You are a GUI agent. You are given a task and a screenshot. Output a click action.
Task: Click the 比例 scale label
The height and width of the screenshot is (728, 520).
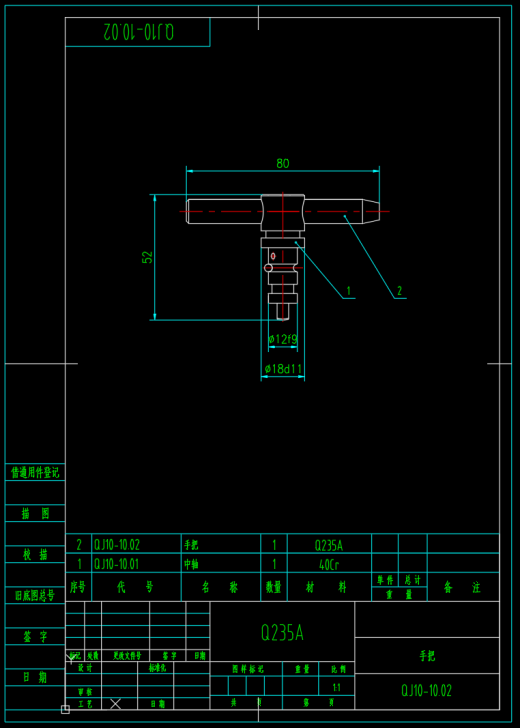[x=338, y=669]
